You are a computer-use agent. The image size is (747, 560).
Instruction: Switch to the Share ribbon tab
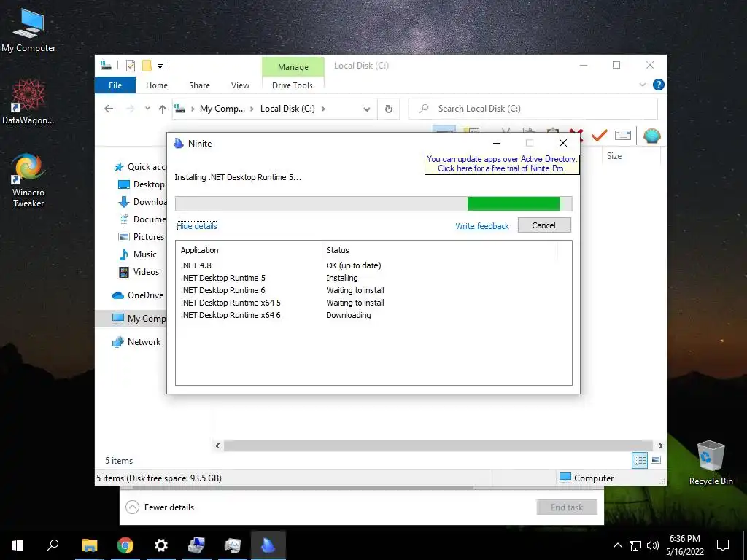pos(199,85)
